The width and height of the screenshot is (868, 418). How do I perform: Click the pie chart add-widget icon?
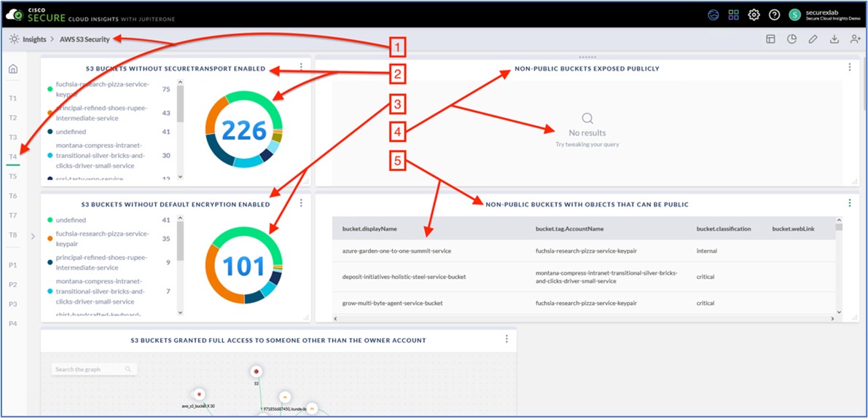point(791,39)
